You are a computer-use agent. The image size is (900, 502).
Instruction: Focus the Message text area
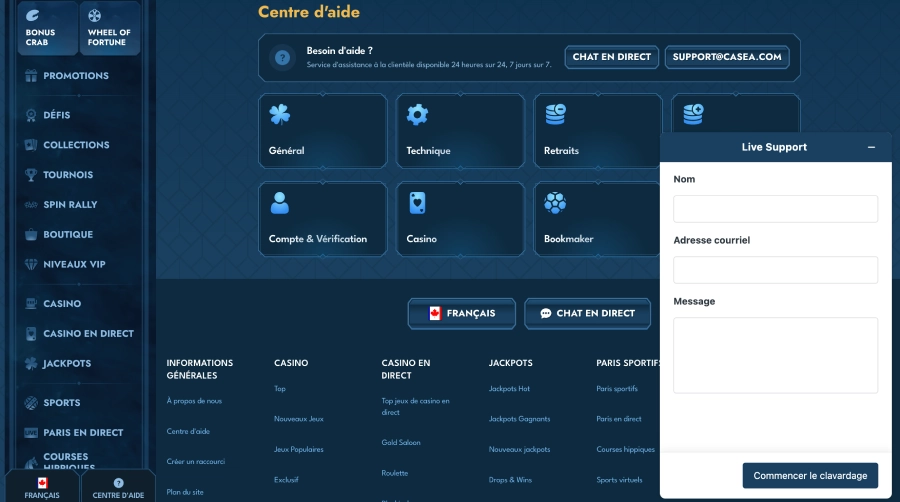(775, 355)
